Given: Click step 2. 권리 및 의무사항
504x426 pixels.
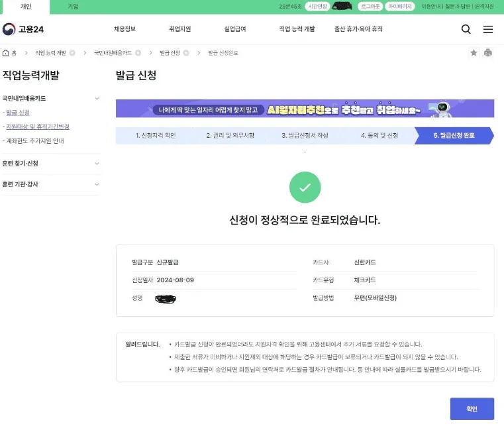Looking at the screenshot, I should (x=230, y=135).
